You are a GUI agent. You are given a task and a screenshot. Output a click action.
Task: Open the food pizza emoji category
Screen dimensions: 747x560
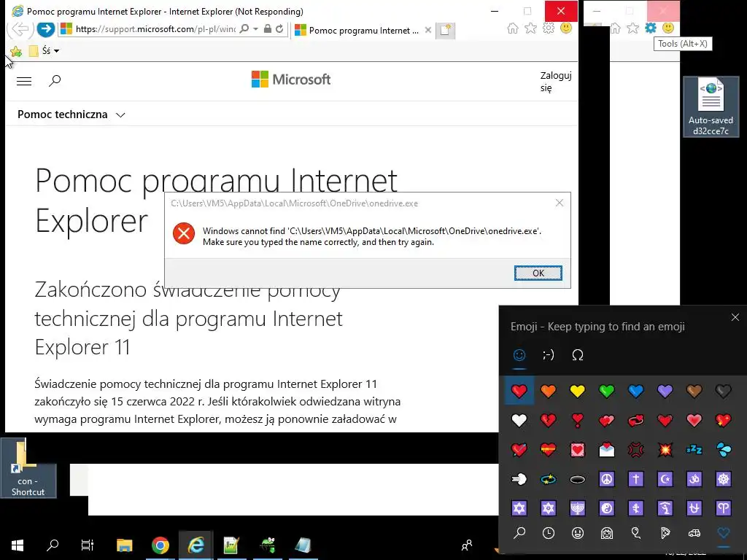coord(665,533)
